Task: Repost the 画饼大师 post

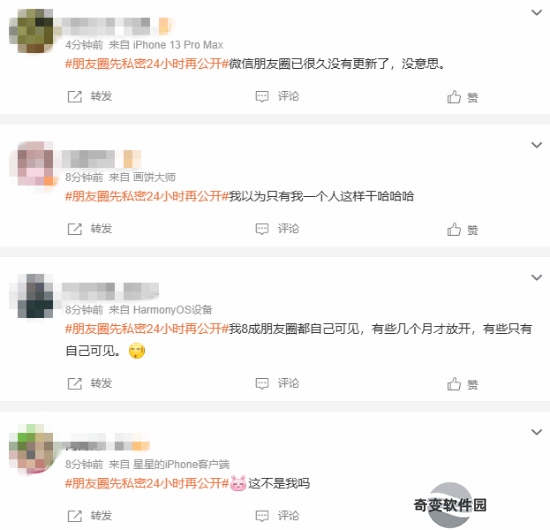Action: click(x=89, y=229)
